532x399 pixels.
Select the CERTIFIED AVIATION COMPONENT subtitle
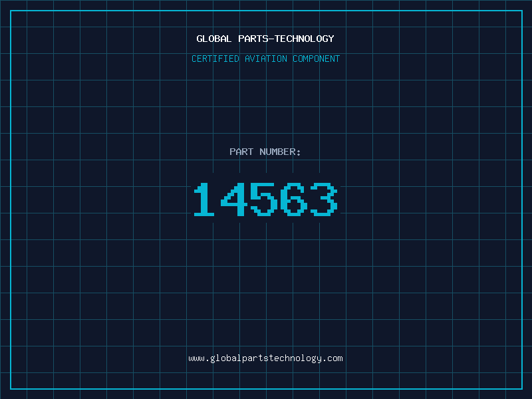[x=265, y=59]
